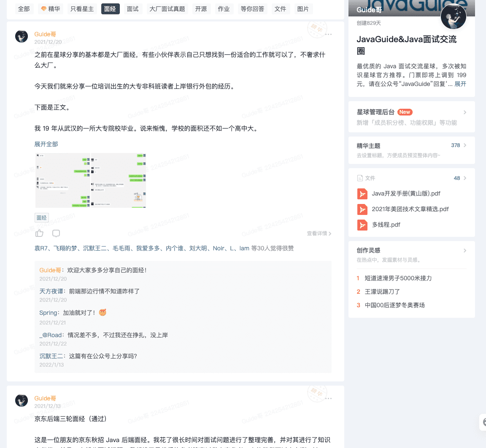
Task: Click PDF icon for 2021年美团技术文章精选.pdf
Action: coord(362,209)
